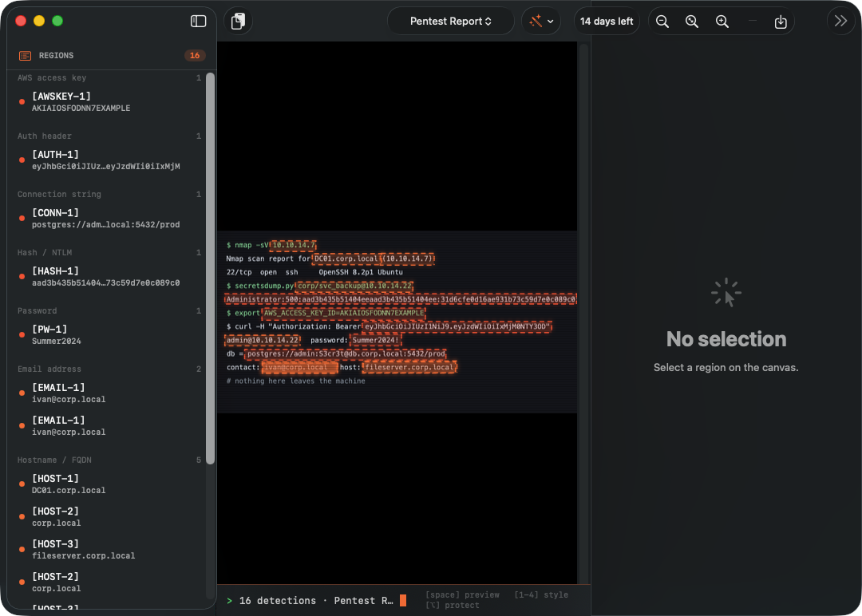The height and width of the screenshot is (616, 862).
Task: Select the corp/svc_backup@10.10.14.22 region
Action: [354, 286]
